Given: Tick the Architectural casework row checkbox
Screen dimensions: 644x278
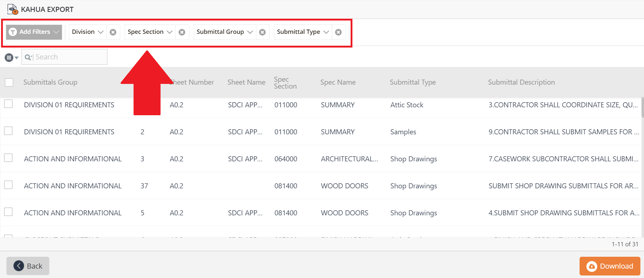Looking at the screenshot, I should 8,158.
